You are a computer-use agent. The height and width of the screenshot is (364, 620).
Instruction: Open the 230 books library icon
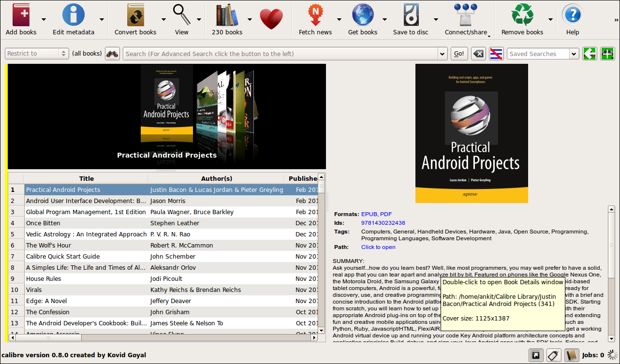pos(227,15)
